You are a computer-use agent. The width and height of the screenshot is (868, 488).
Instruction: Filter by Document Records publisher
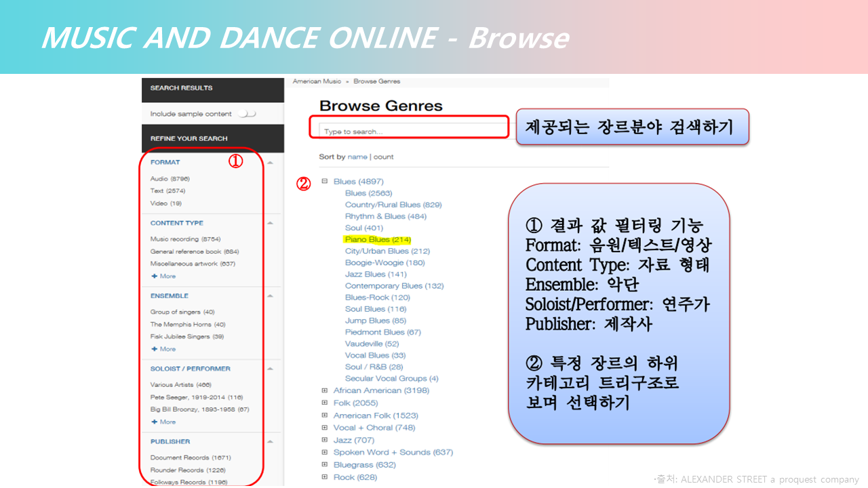tap(191, 457)
